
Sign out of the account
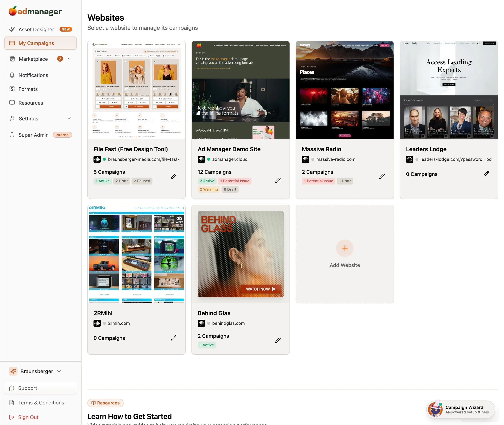coord(28,417)
